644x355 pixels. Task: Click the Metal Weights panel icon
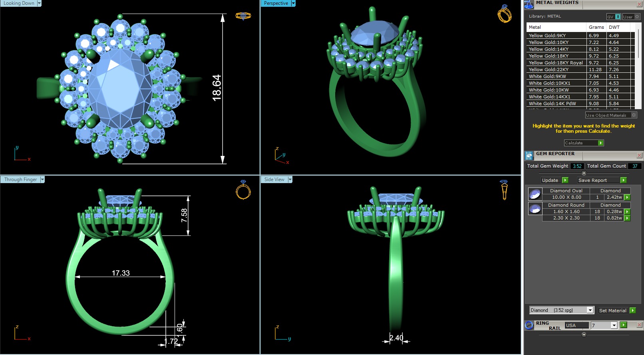(529, 4)
